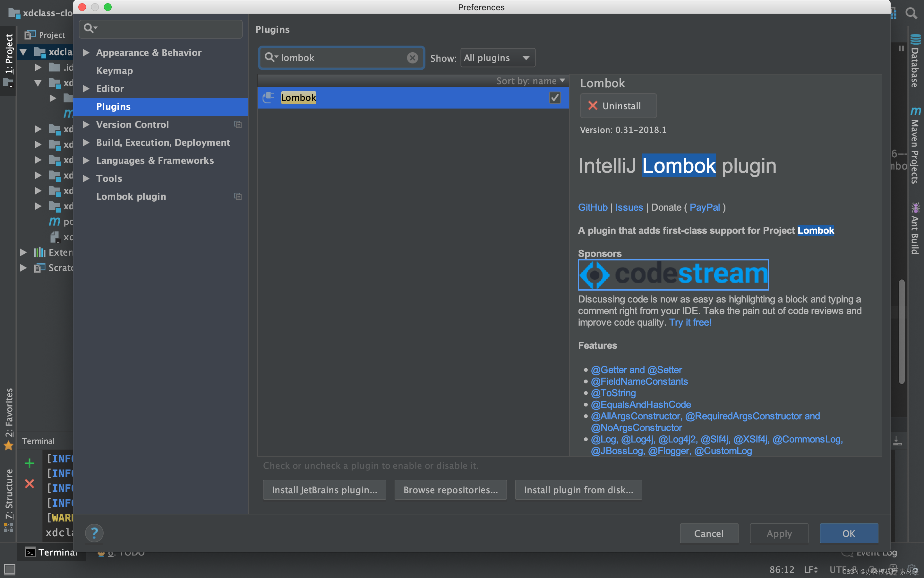Focus the plugin search field containing lombok
The height and width of the screenshot is (578, 924).
click(341, 58)
